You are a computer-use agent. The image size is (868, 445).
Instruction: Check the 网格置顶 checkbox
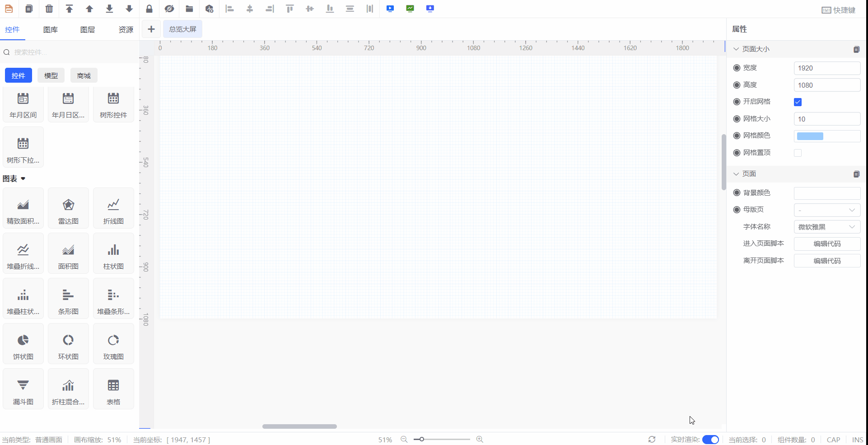pos(798,153)
